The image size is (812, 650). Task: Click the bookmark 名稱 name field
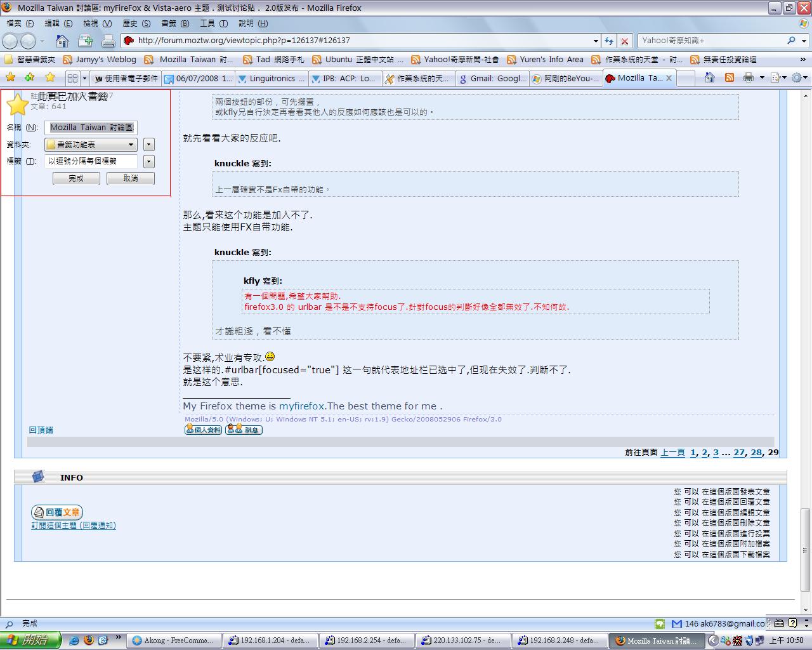pos(91,128)
